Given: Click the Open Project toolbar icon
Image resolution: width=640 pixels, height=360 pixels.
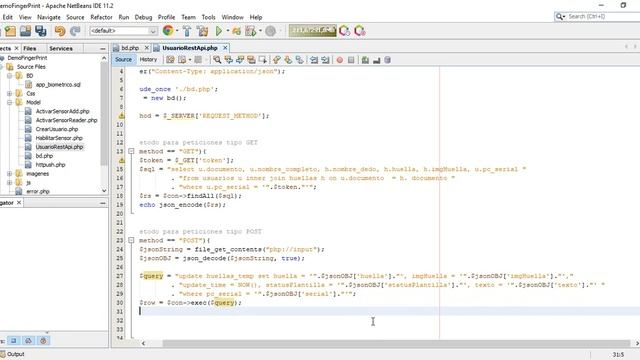Looking at the screenshot, I should 25,31.
